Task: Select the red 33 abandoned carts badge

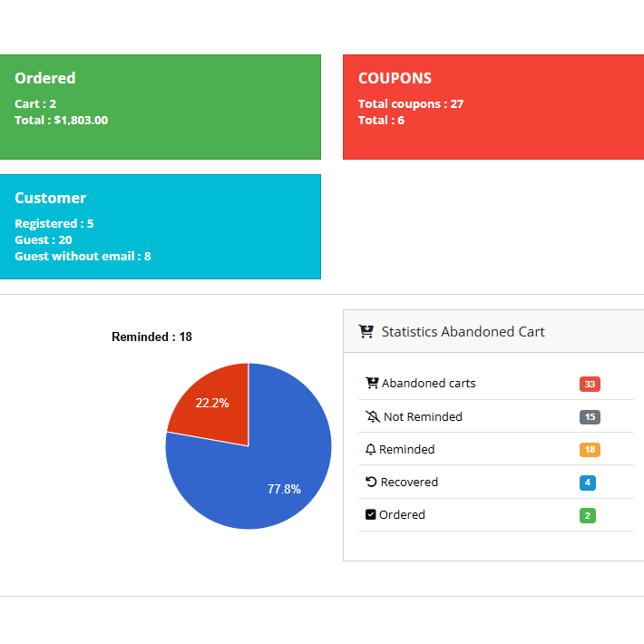Action: (590, 384)
